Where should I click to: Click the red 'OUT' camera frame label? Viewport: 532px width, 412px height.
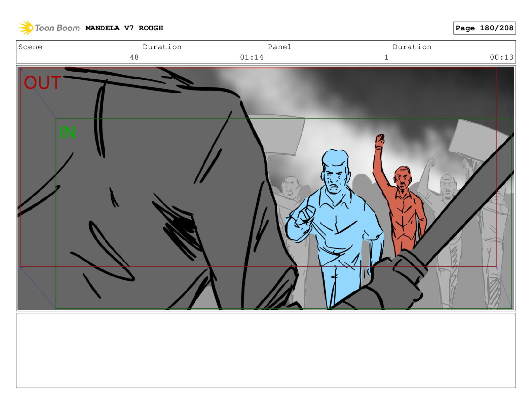tap(42, 83)
